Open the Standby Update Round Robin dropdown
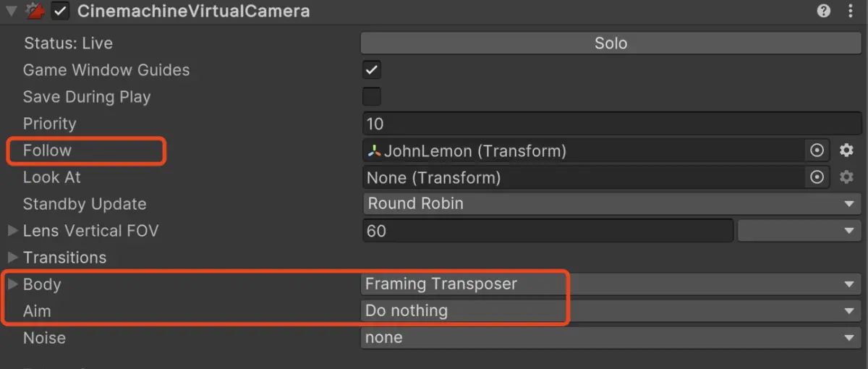 (x=611, y=204)
